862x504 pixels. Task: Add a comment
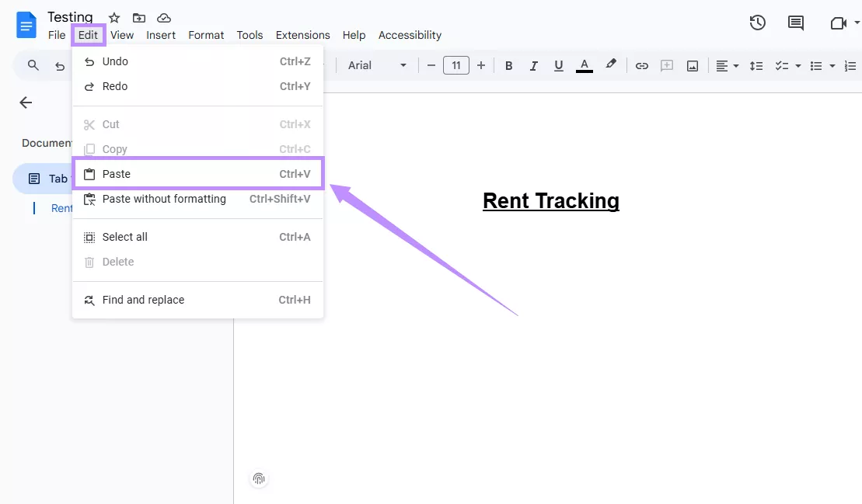tap(667, 65)
